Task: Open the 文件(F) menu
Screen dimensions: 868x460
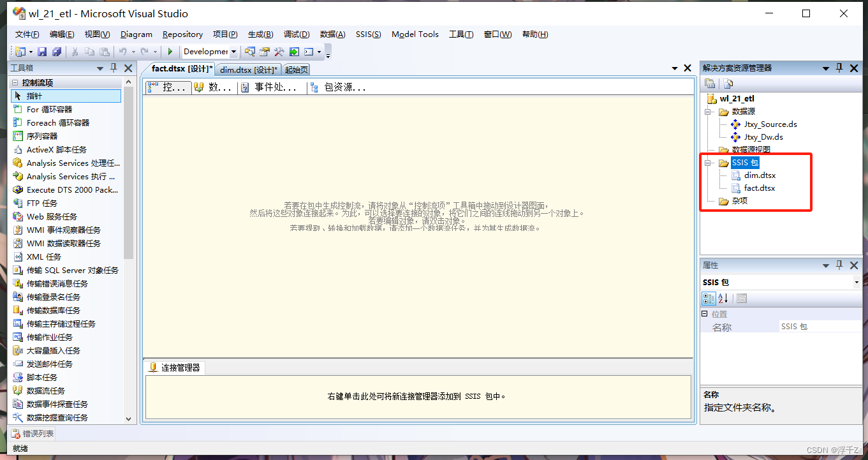Action: click(27, 34)
